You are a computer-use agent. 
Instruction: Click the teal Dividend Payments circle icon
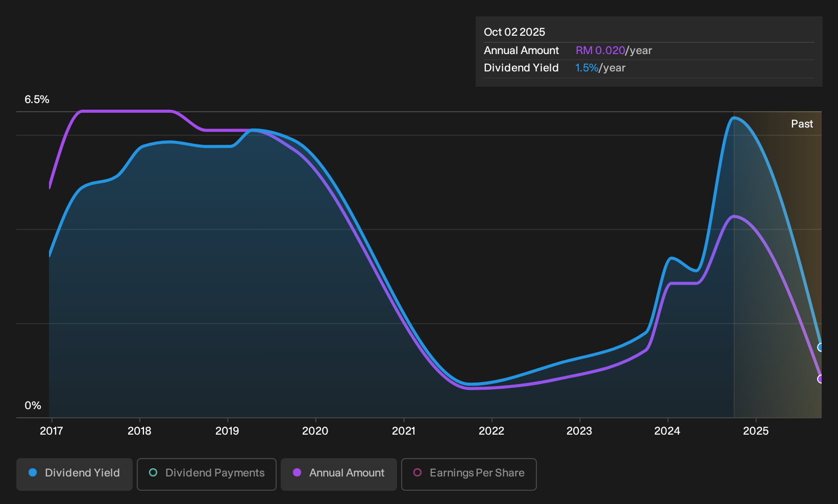pos(153,472)
